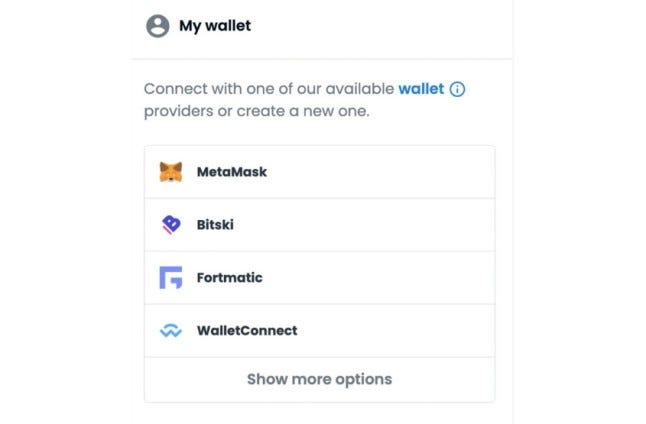Select the MetaMask label text
The height and width of the screenshot is (424, 646).
[x=232, y=172]
